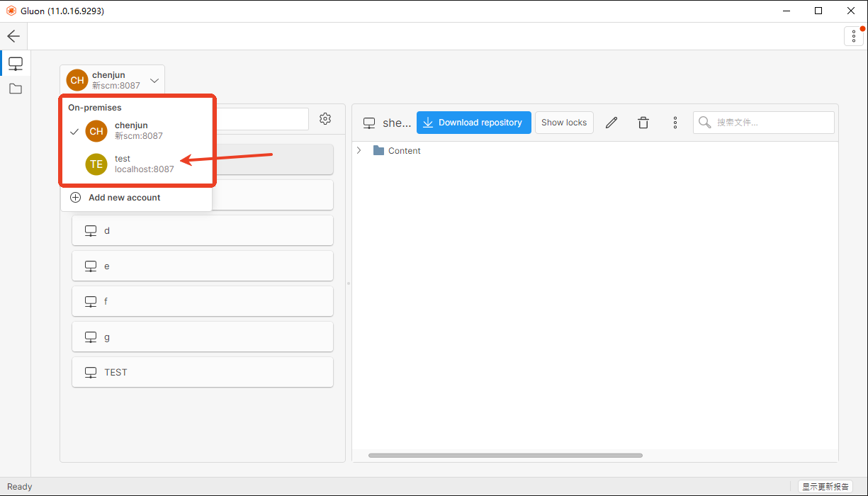Click the trash delete repository icon
The width and height of the screenshot is (868, 496).
[x=643, y=123]
